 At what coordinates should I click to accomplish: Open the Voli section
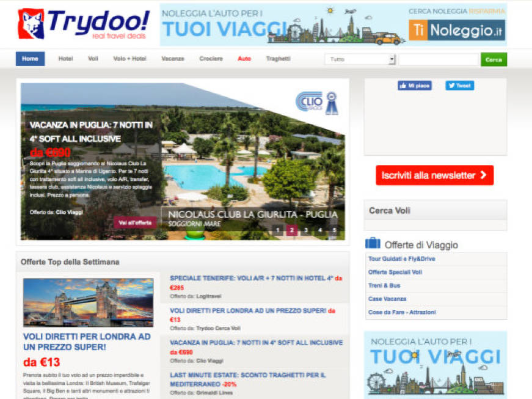pos(93,59)
